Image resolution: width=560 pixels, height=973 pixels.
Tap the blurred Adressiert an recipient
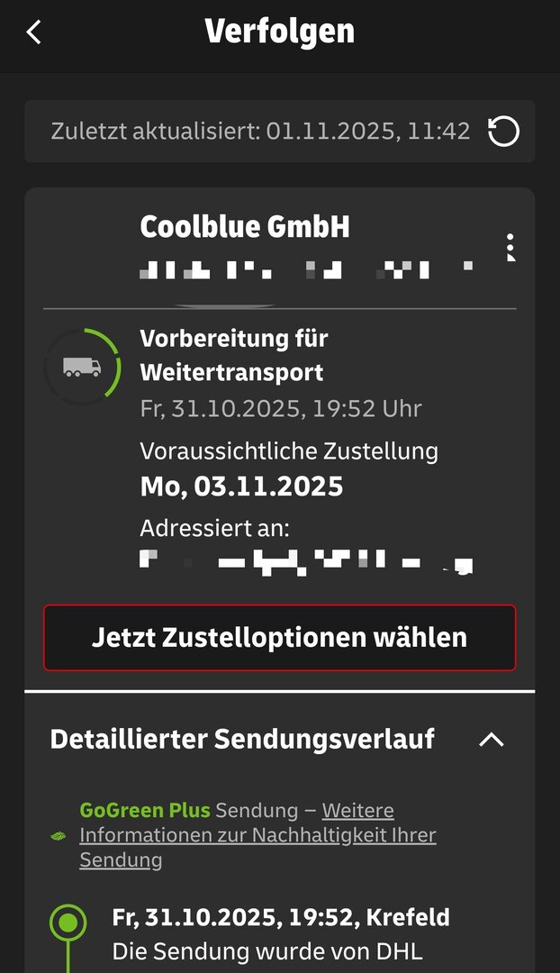(x=307, y=562)
